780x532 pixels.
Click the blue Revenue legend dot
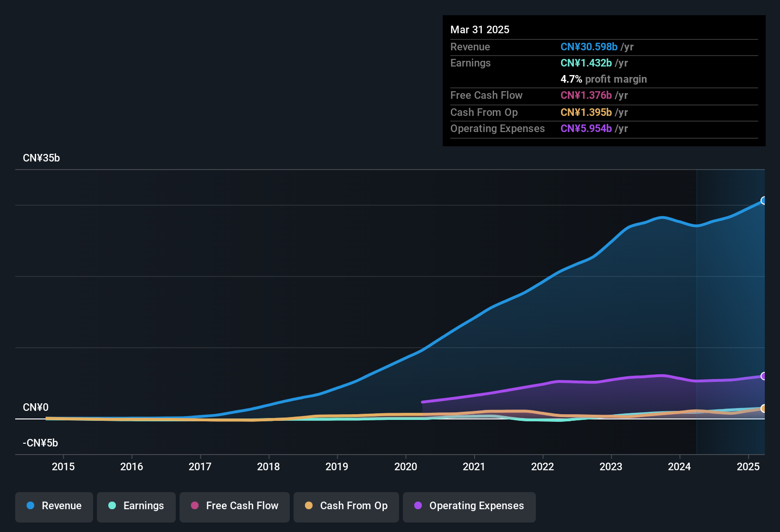point(30,506)
